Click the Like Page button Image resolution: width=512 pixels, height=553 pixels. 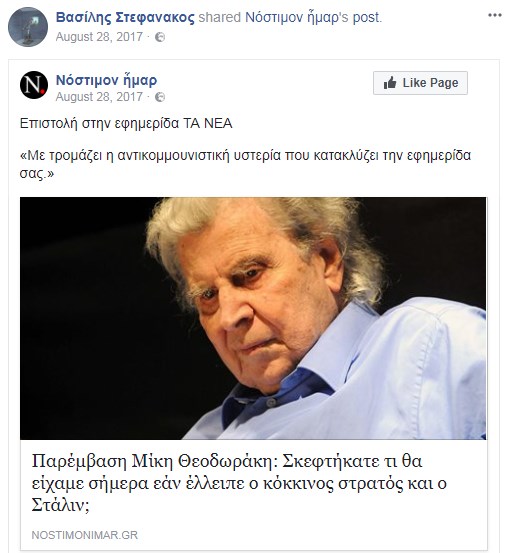420,83
